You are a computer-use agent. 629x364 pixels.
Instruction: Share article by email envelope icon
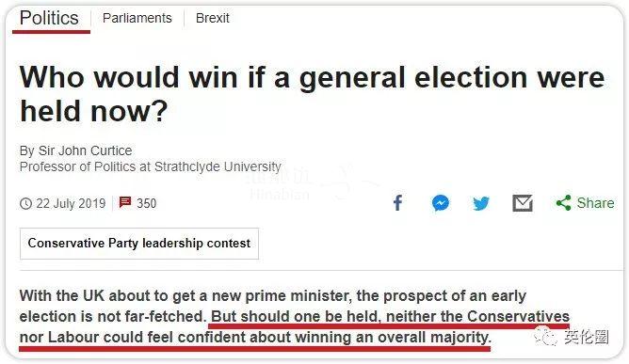tap(523, 203)
